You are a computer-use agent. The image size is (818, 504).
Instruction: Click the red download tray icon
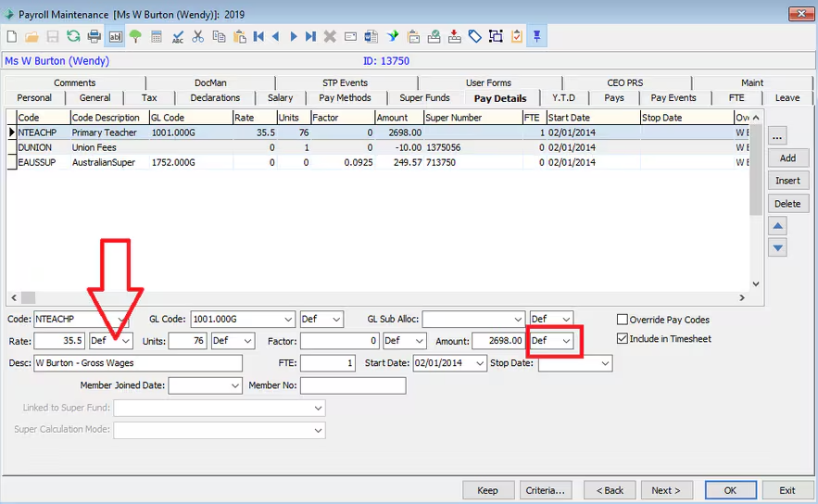click(x=454, y=36)
